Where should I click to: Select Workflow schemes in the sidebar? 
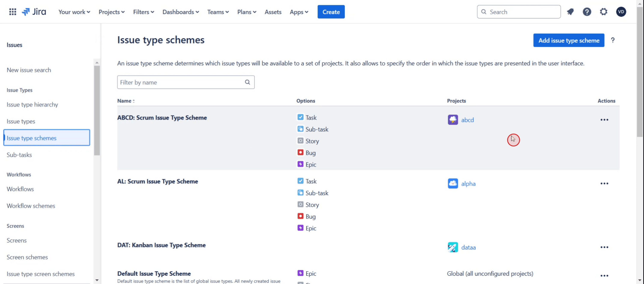coord(31,206)
